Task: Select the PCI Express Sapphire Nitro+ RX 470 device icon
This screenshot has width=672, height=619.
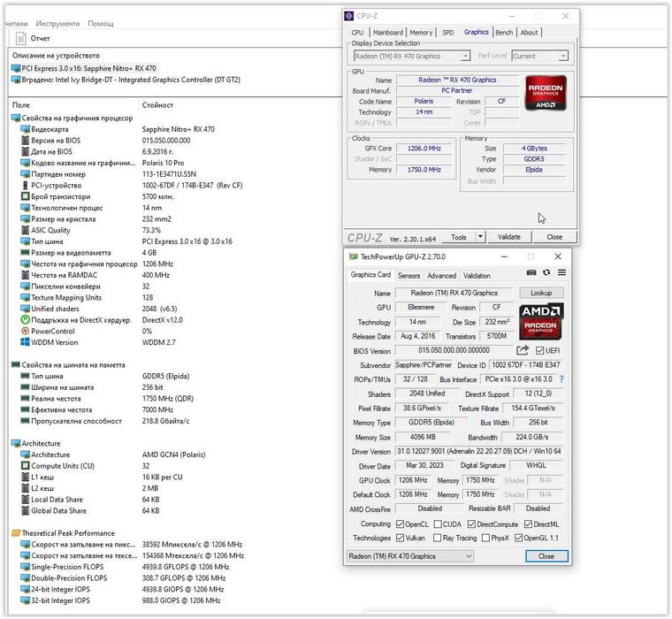Action: click(16, 68)
